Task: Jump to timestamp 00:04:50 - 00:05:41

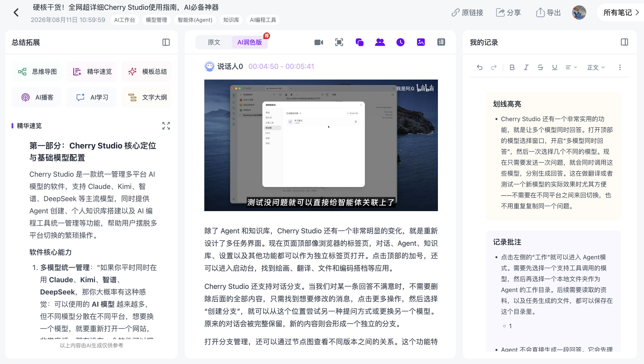Action: [281, 66]
